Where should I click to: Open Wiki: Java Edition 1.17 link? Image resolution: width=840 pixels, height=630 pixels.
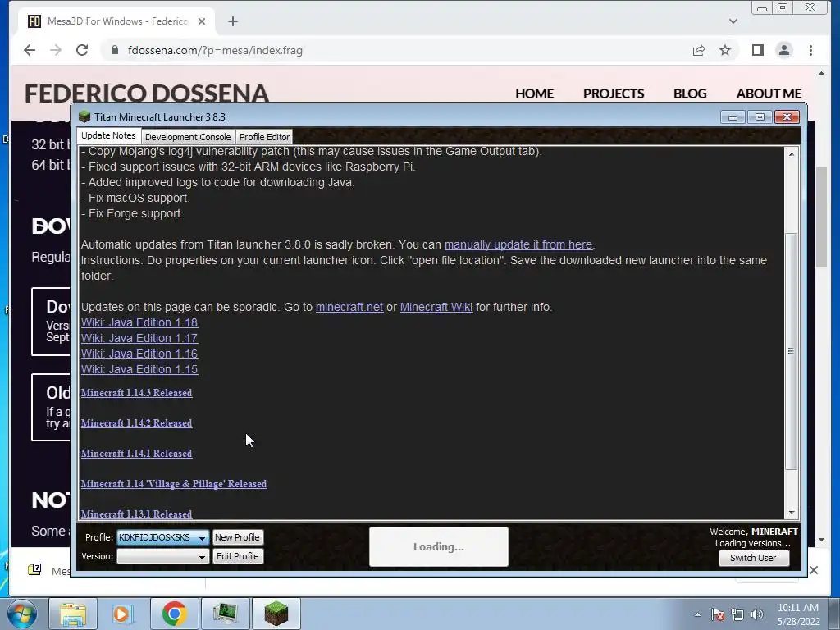pyautogui.click(x=139, y=338)
